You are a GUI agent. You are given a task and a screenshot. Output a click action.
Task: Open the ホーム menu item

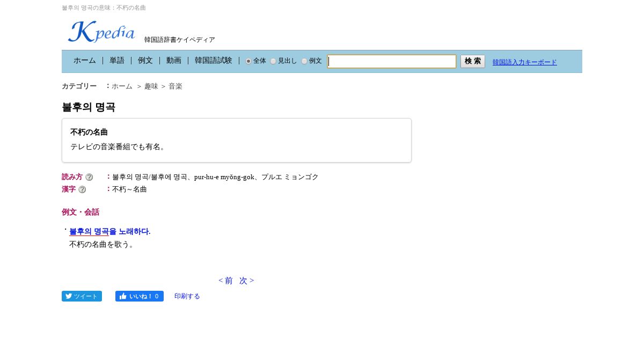pyautogui.click(x=85, y=61)
